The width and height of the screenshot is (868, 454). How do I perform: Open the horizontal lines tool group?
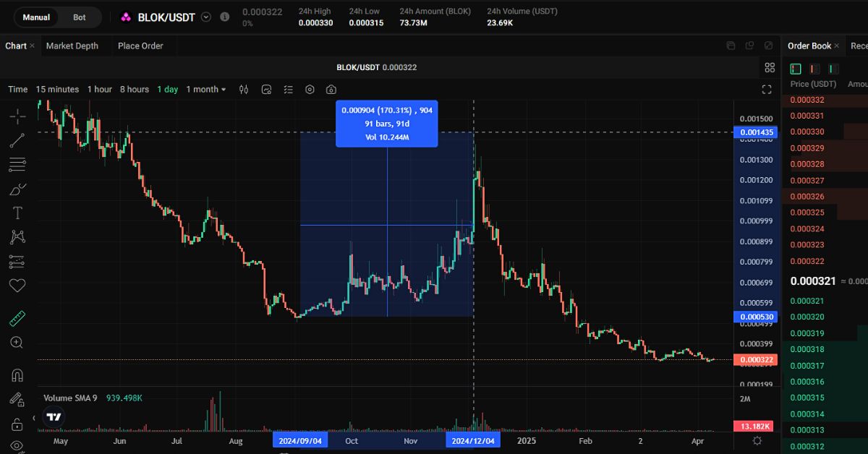click(x=17, y=165)
